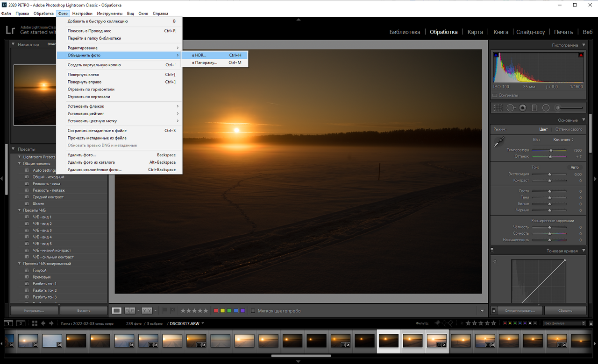Go back with the left arrow icon
Viewport: 598px width, 364px height.
tap(43, 323)
